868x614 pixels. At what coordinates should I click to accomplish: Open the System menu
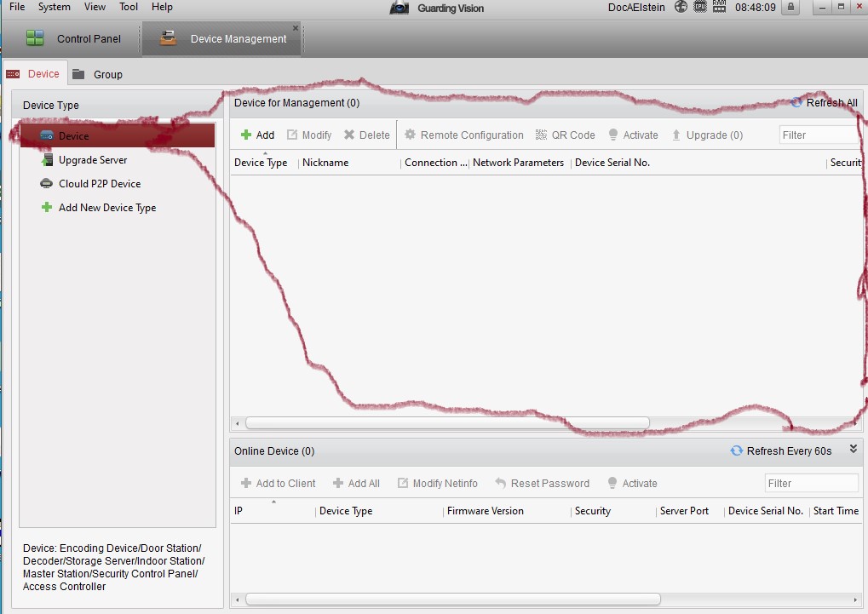(x=55, y=7)
